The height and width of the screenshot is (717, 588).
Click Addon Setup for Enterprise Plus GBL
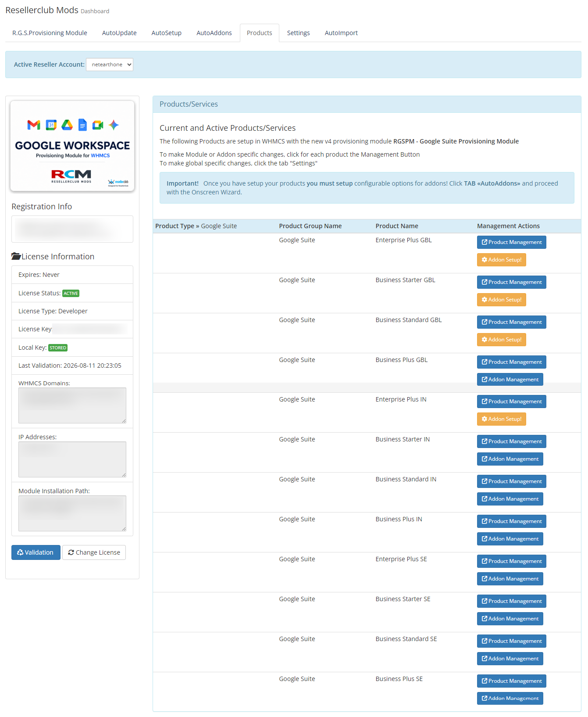tap(502, 260)
